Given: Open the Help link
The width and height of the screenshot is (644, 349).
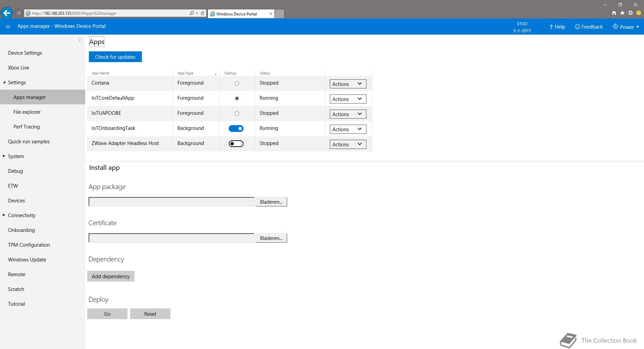Looking at the screenshot, I should point(557,27).
